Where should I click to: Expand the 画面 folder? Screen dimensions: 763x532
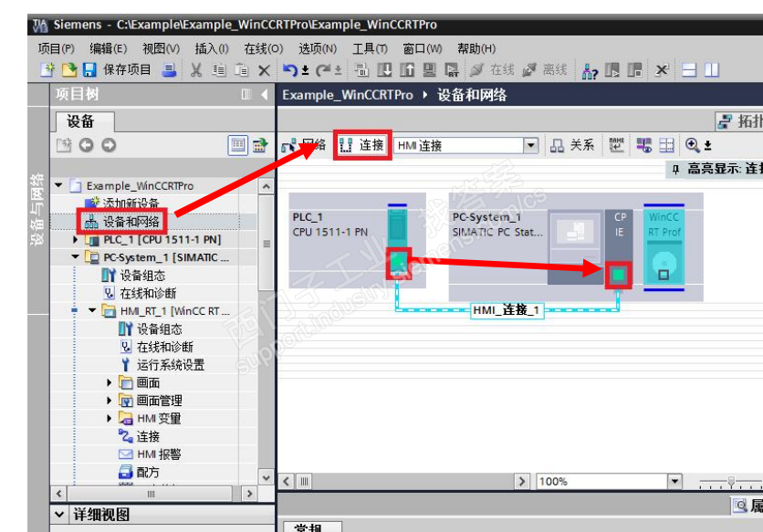110,382
